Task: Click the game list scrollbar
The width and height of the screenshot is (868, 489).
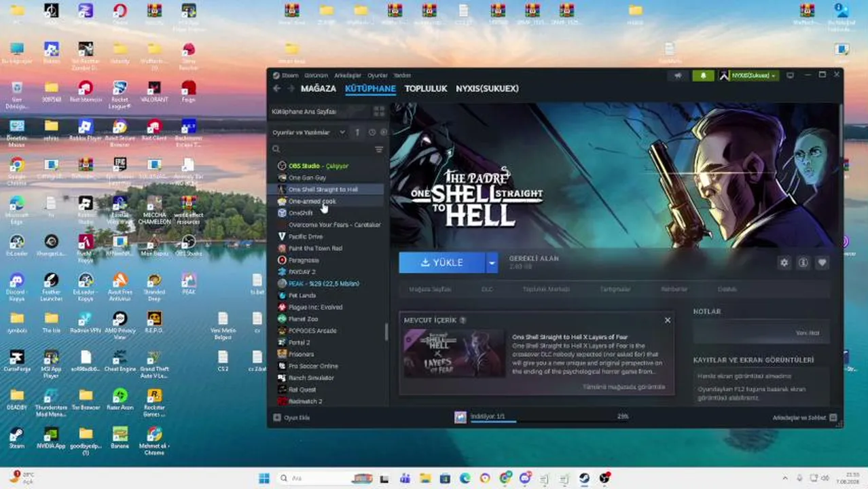Action: [386, 331]
